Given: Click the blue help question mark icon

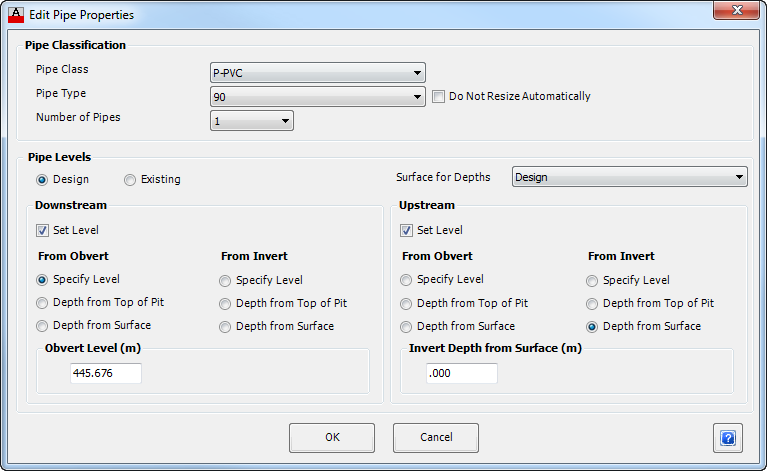Looking at the screenshot, I should pos(727,438).
